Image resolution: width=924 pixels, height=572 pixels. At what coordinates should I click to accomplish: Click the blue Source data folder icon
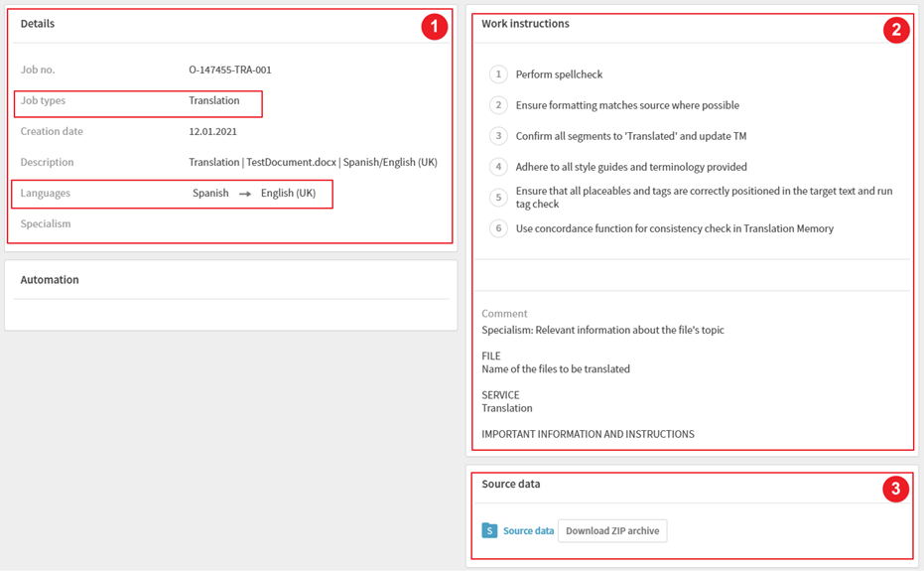[489, 530]
